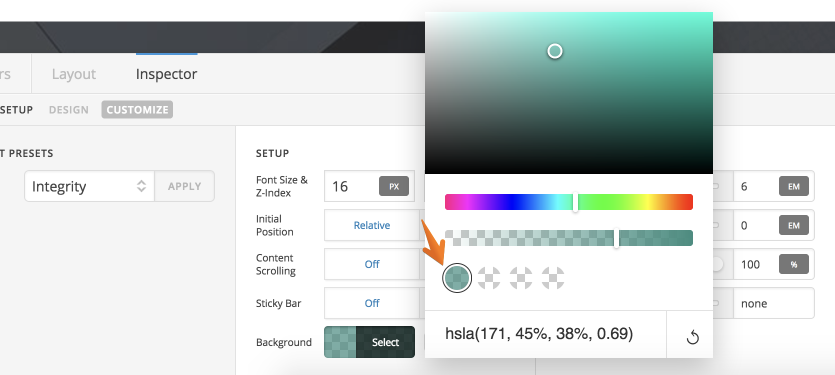Viewport: 835px width, 375px height.
Task: Turn Content Scrolling to Off
Action: 372,264
